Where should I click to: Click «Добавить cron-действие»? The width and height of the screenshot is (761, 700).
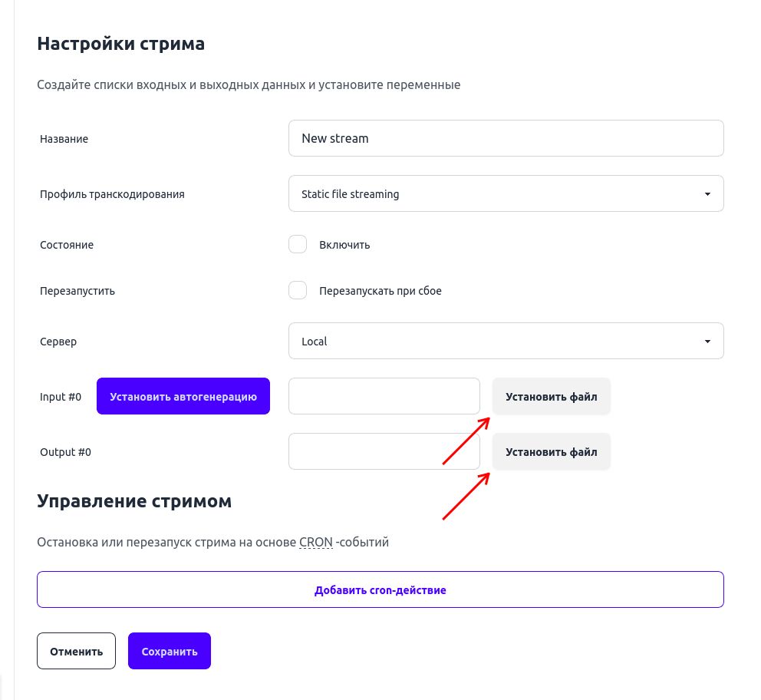click(x=380, y=589)
